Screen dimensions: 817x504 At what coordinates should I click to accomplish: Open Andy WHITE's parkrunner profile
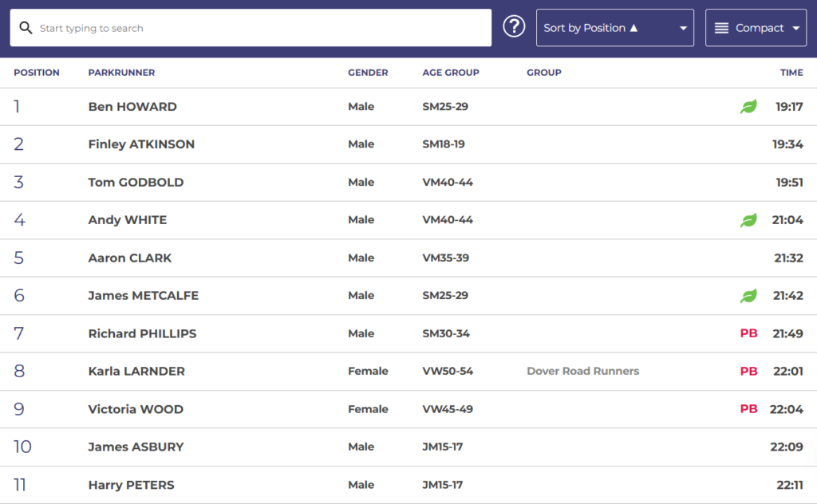[128, 220]
